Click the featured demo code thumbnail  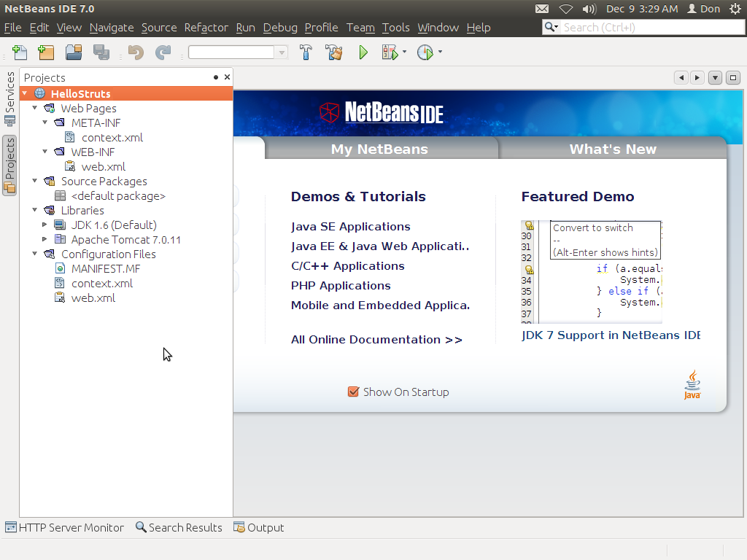(592, 271)
